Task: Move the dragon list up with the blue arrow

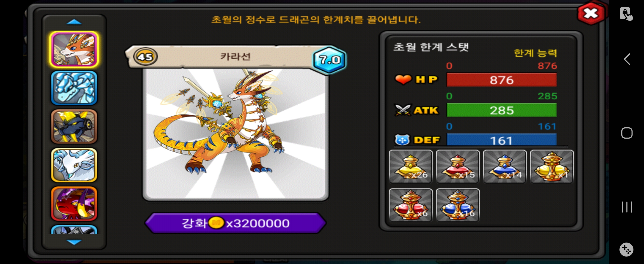Action: click(74, 22)
